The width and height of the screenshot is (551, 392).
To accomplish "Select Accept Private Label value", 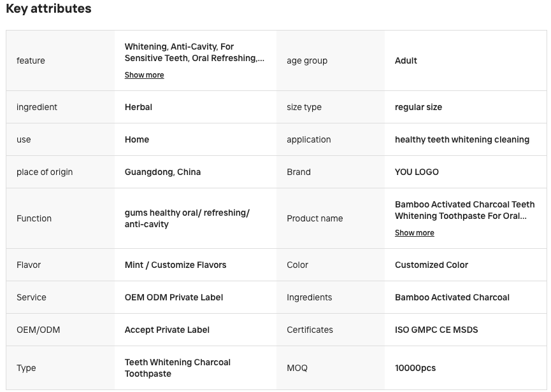I will point(167,330).
